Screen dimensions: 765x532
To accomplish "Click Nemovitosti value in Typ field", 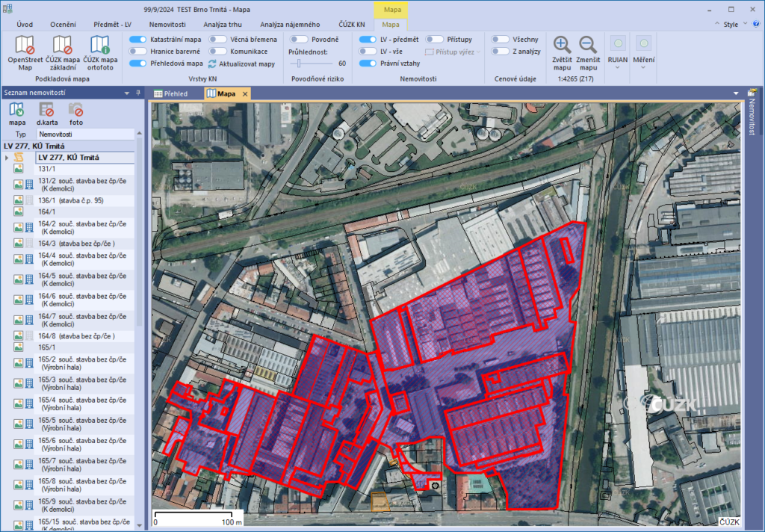I will pyautogui.click(x=85, y=134).
